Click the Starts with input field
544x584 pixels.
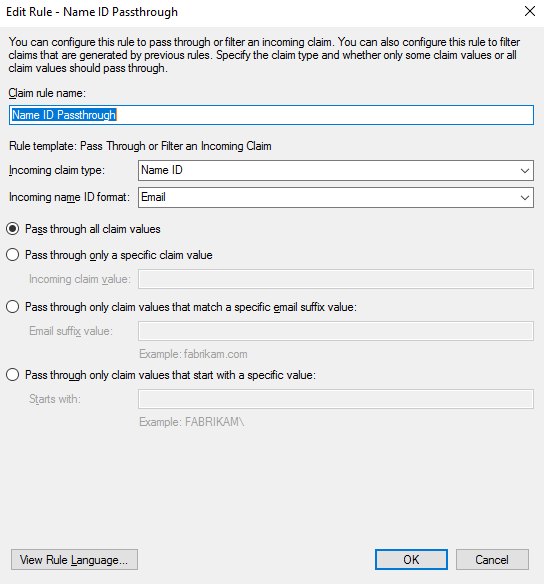(335, 399)
